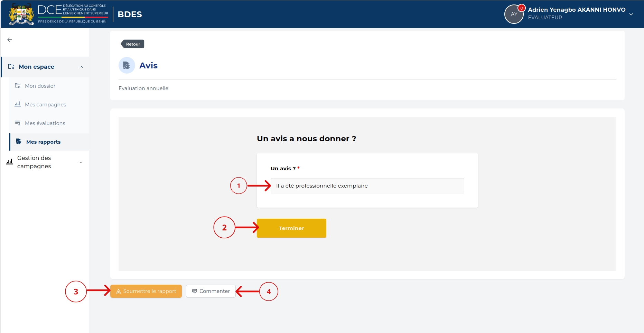Submit with Soumettre le rapport button
The height and width of the screenshot is (333, 644).
tap(146, 291)
